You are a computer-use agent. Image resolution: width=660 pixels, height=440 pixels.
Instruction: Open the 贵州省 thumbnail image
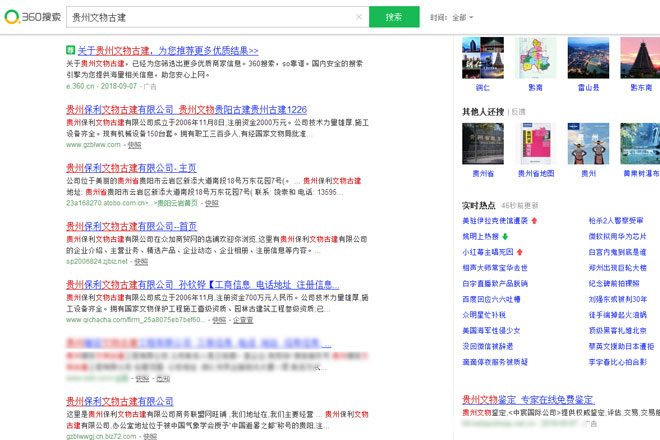[x=483, y=144]
